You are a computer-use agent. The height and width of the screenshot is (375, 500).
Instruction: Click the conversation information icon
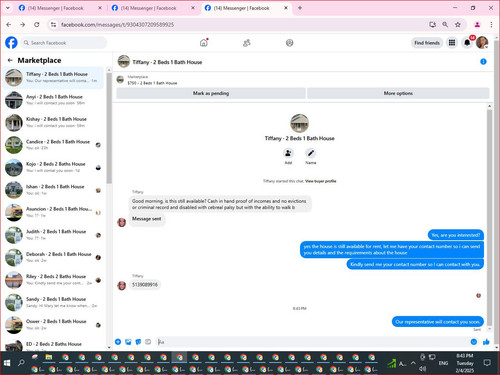pyautogui.click(x=483, y=62)
